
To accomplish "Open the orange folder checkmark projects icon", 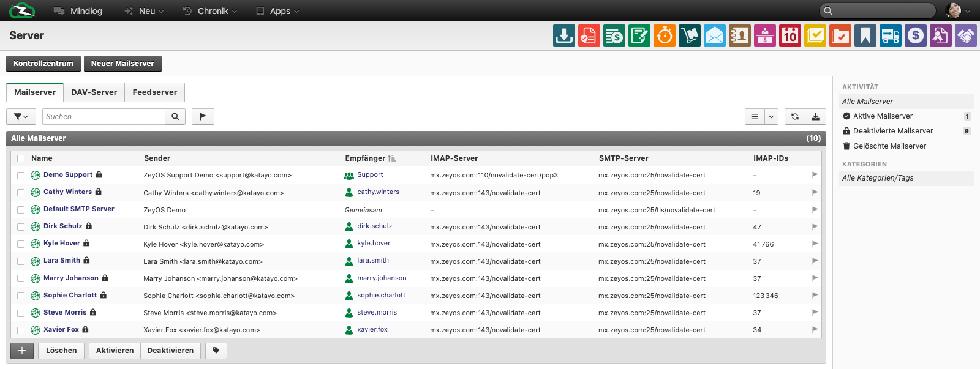I will click(x=840, y=35).
